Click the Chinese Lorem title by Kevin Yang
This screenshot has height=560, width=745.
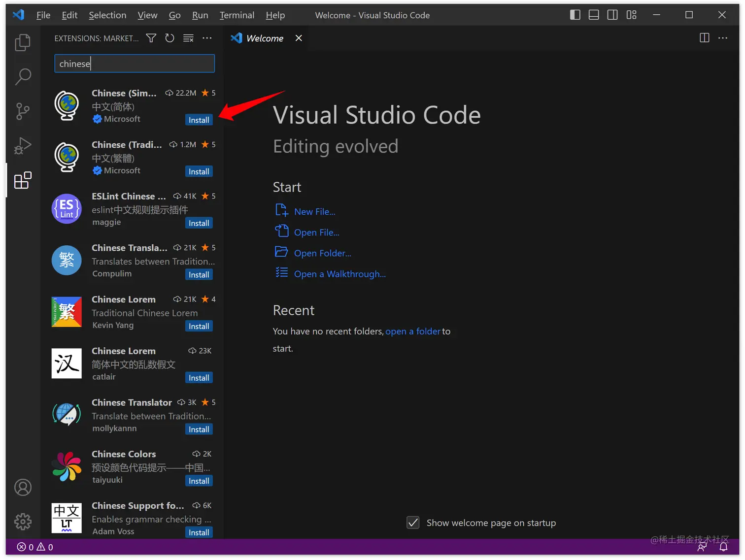[124, 299]
